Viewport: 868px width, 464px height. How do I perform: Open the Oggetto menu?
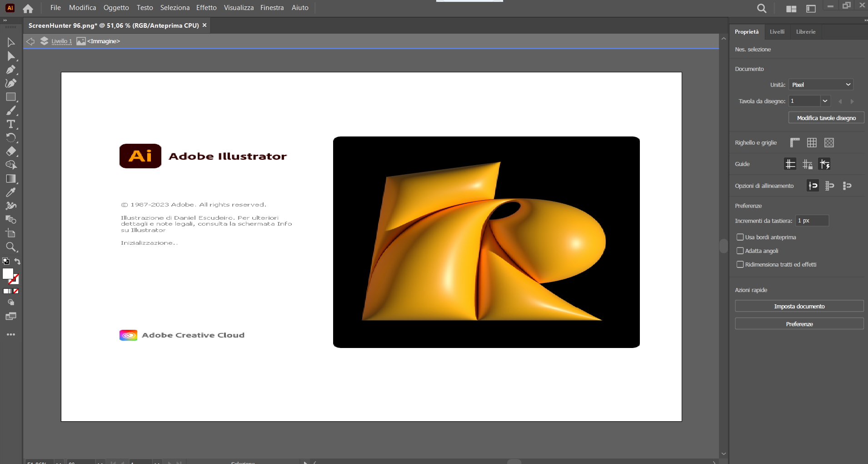[x=116, y=8]
